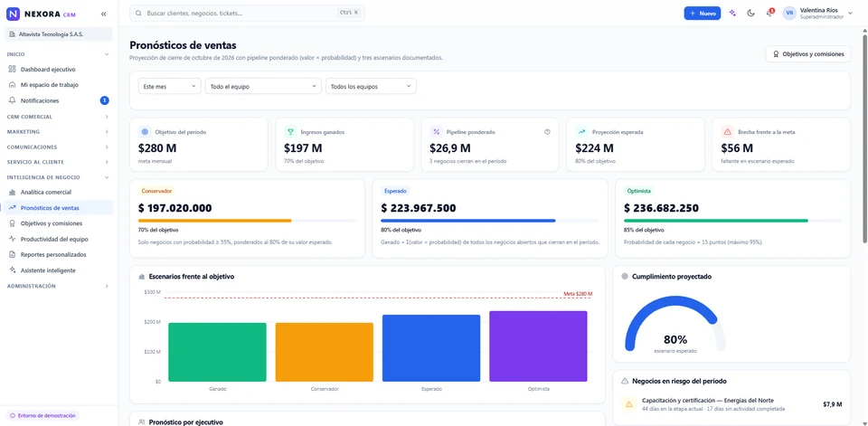This screenshot has height=426, width=868.
Task: Open the user menu chevron beside Valentina Ríos
Action: tap(850, 14)
